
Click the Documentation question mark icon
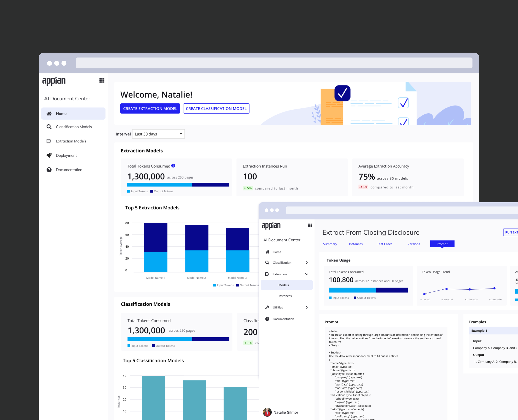pos(49,170)
